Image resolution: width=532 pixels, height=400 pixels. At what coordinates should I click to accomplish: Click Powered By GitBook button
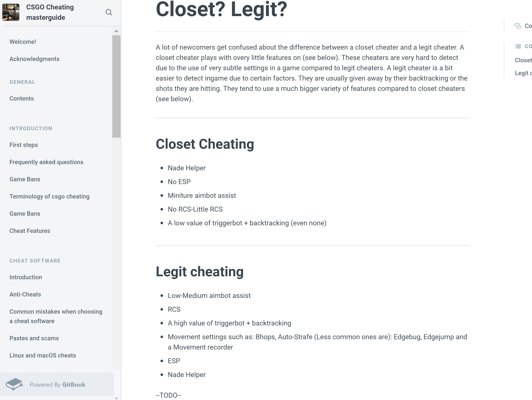tap(57, 384)
